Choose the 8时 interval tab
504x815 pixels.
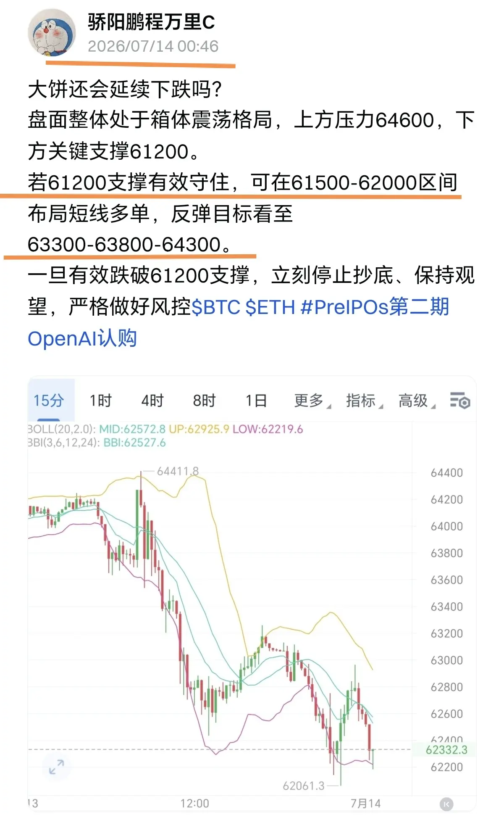[204, 400]
